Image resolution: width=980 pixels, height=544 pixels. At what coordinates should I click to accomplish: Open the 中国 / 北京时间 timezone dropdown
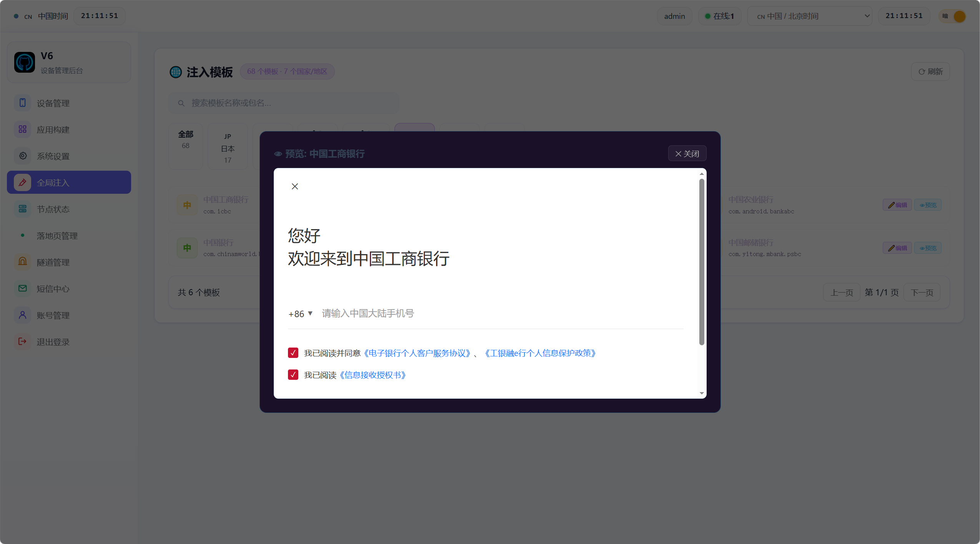(x=810, y=16)
